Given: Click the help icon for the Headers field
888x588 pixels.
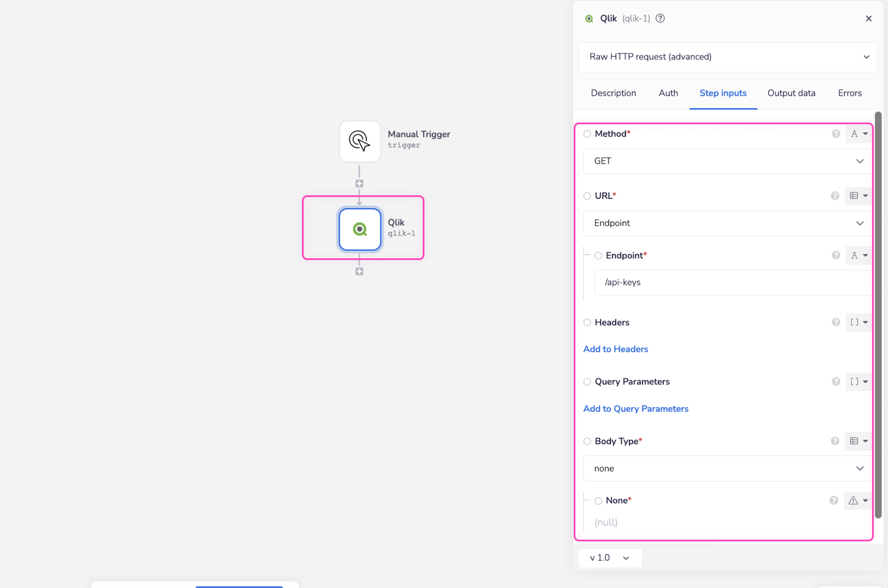Looking at the screenshot, I should 836,322.
